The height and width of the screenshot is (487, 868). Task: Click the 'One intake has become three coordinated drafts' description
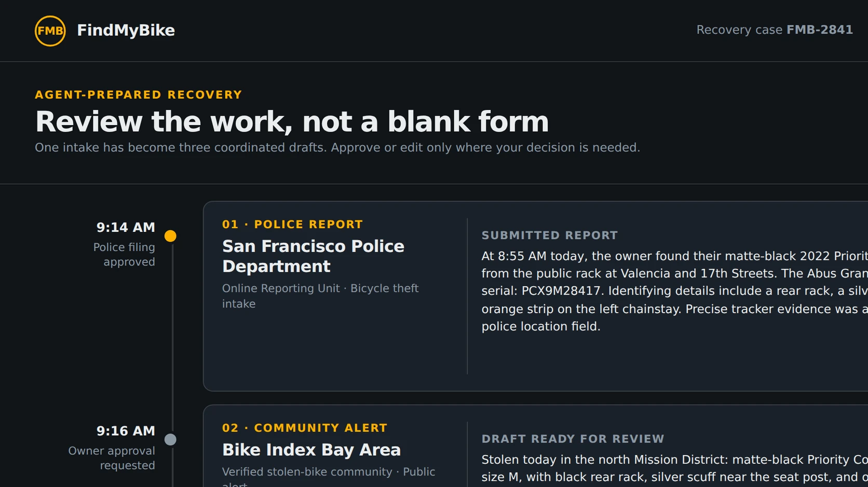coord(337,148)
